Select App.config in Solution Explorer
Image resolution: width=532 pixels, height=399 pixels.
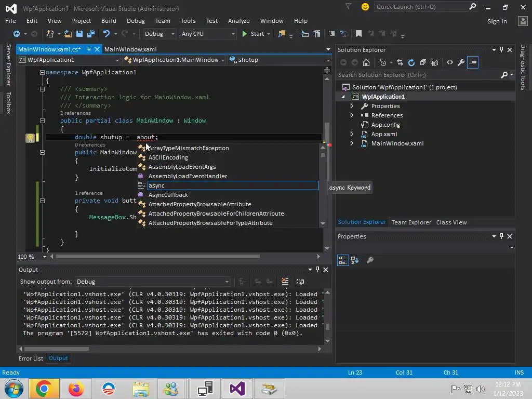click(x=385, y=125)
